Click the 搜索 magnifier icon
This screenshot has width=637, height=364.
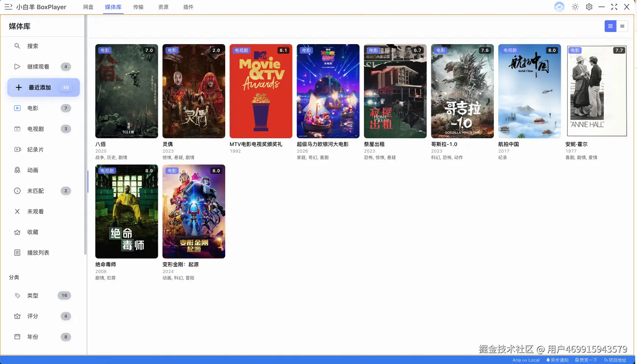click(17, 46)
